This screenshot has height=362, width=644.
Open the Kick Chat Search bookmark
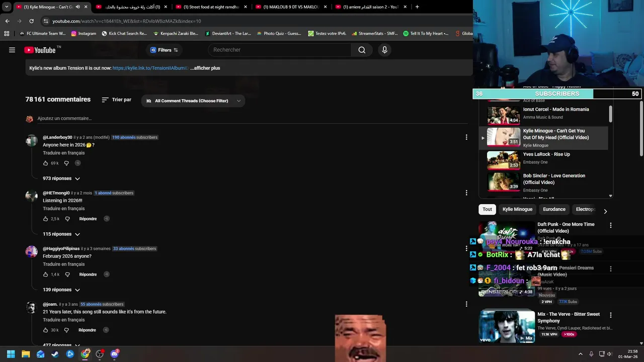pyautogui.click(x=124, y=33)
